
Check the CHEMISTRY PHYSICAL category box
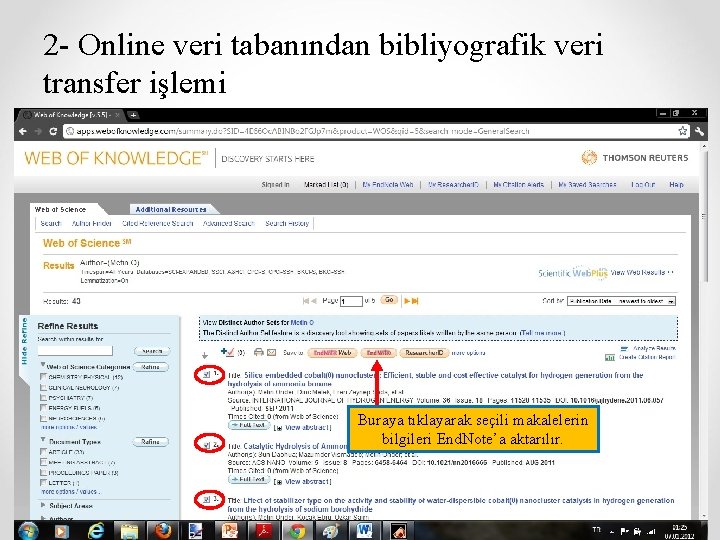click(44, 377)
